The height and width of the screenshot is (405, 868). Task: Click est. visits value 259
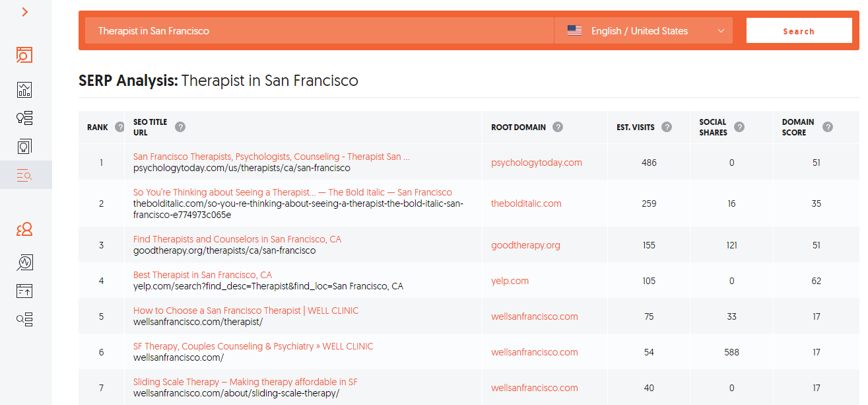pyautogui.click(x=649, y=203)
